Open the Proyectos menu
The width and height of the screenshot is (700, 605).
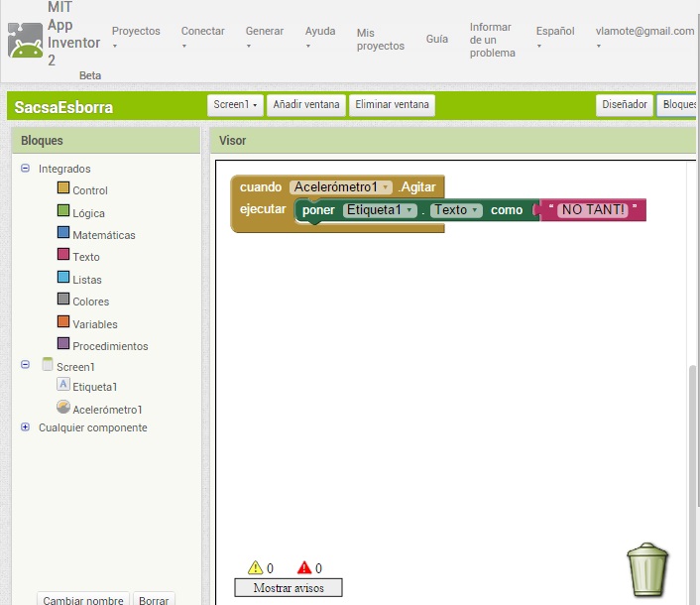(136, 37)
